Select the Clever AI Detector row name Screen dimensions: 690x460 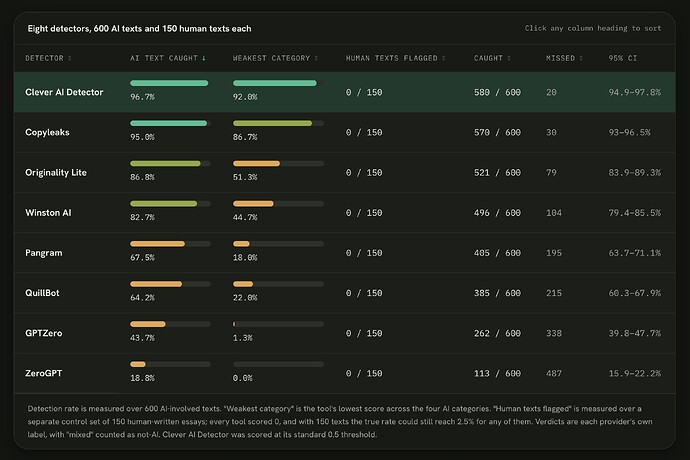pyautogui.click(x=64, y=92)
